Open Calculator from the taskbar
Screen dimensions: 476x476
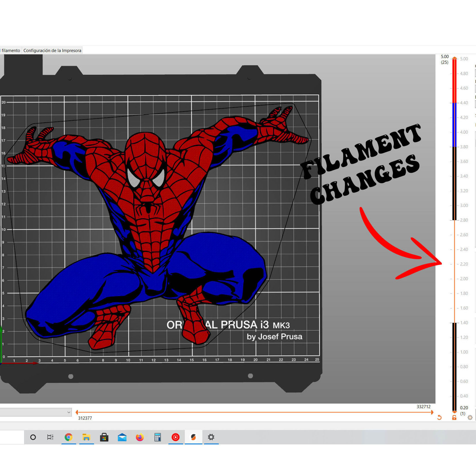(158, 437)
